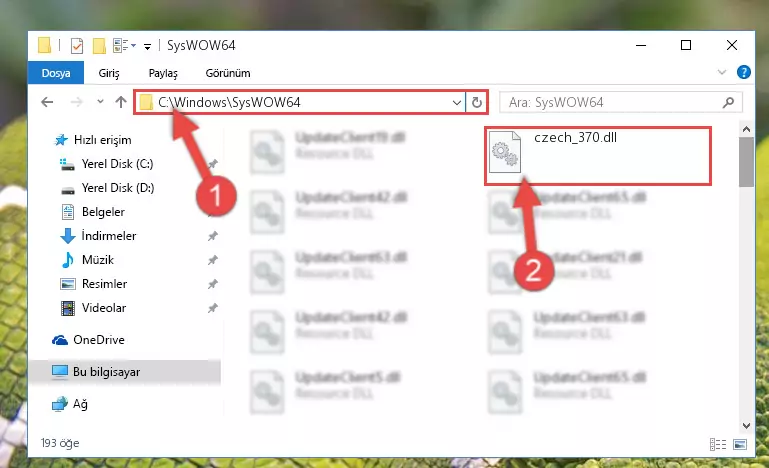Open Yerel Disk (D:) in sidebar
The image size is (769, 468).
tap(118, 188)
